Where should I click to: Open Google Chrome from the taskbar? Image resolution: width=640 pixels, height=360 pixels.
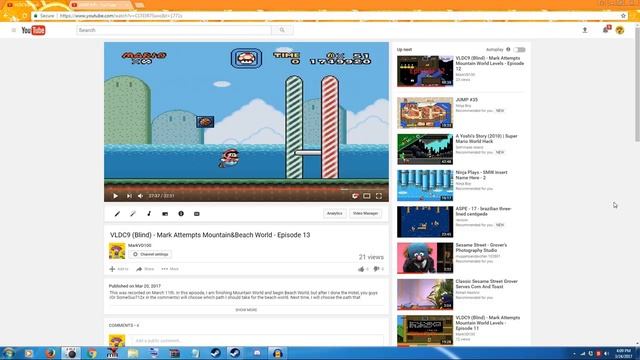click(92, 353)
